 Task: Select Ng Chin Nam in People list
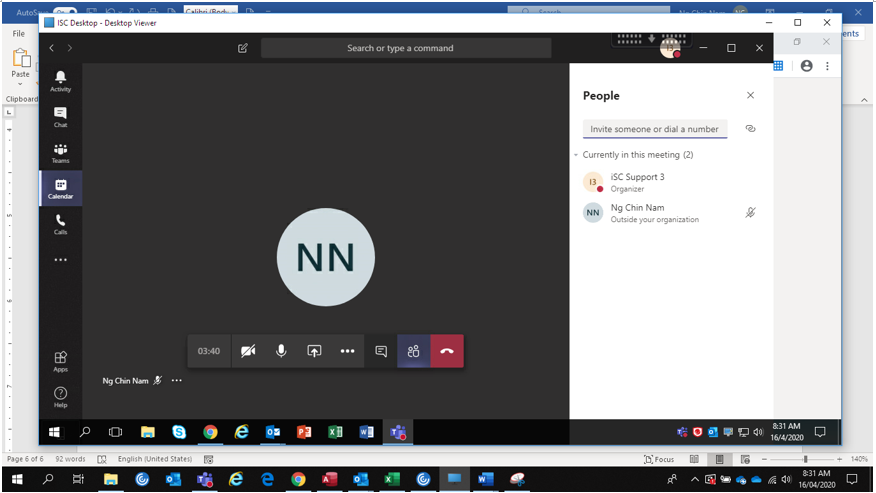(x=670, y=213)
